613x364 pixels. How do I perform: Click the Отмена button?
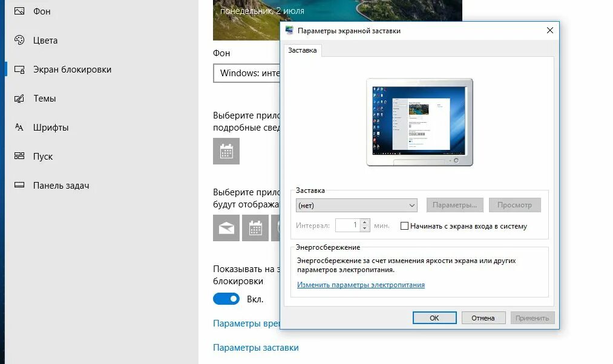click(484, 318)
